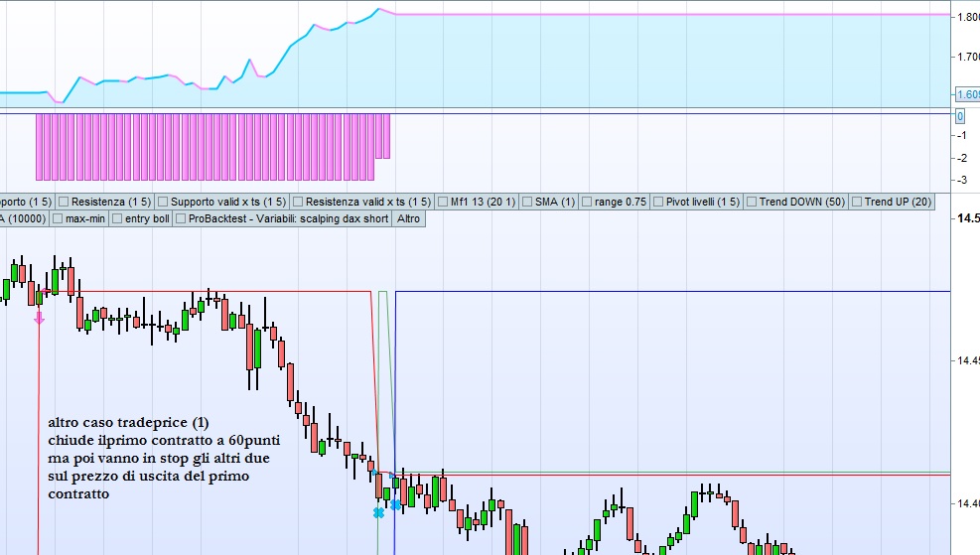
Task: Click the -1 label on the histogram axis
Action: pyautogui.click(x=961, y=136)
